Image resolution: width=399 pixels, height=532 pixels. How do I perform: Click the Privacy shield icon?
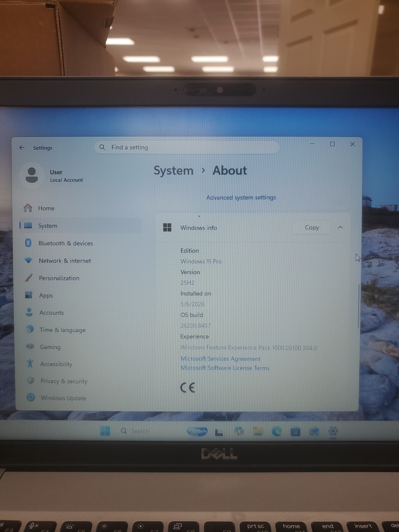click(31, 381)
